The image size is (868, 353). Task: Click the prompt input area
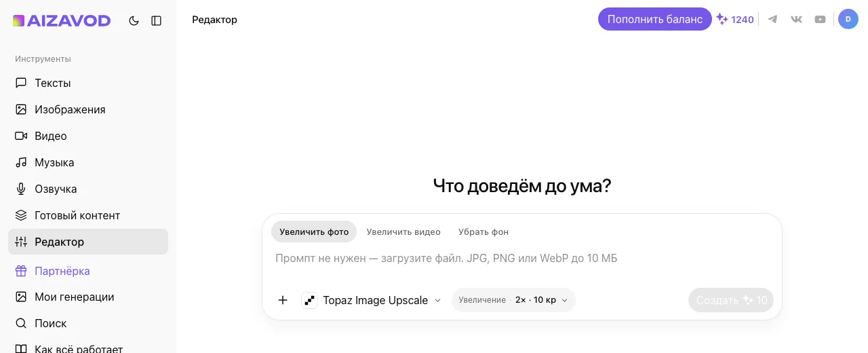[x=522, y=259]
